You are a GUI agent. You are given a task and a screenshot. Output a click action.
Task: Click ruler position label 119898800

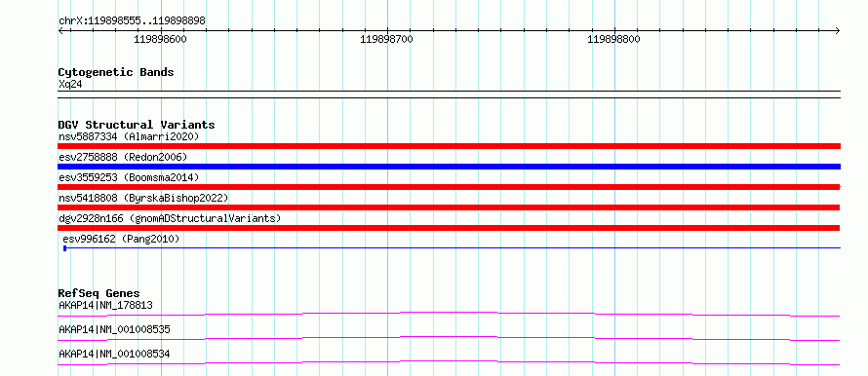click(x=613, y=39)
